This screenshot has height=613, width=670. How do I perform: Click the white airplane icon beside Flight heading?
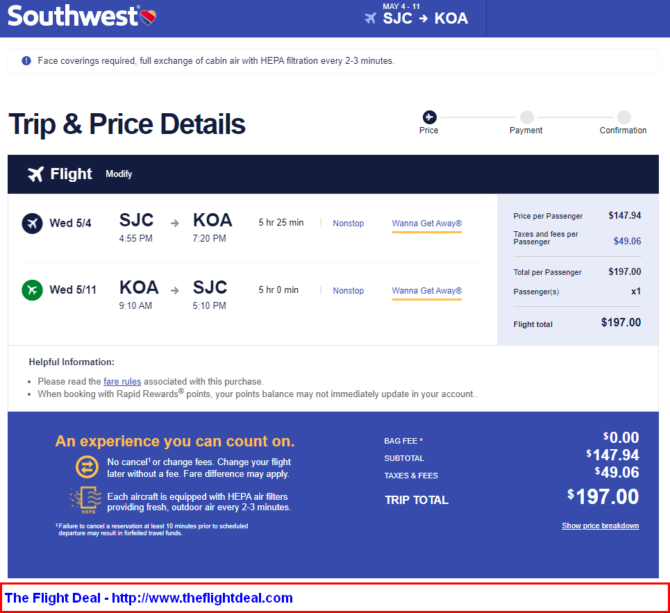[36, 174]
